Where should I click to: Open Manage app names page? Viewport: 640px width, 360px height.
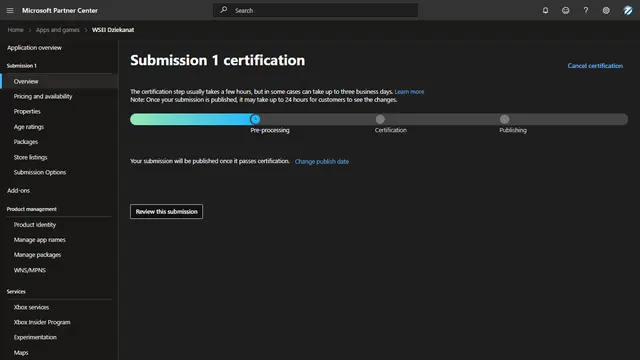click(x=40, y=240)
